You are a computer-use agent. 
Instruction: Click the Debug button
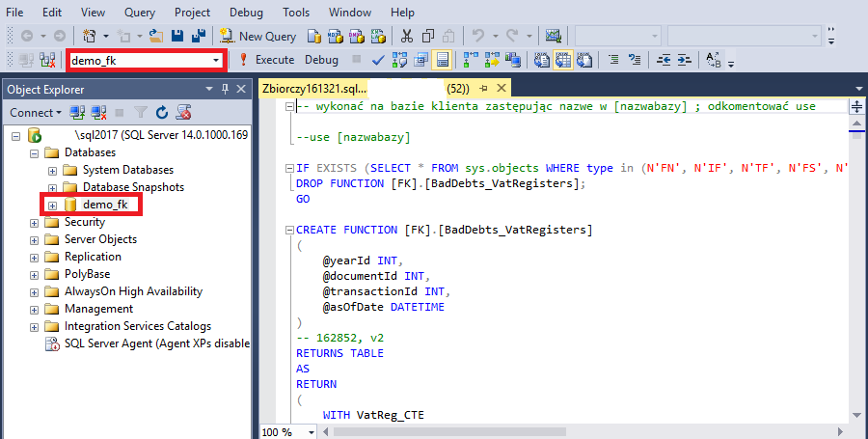(x=321, y=60)
